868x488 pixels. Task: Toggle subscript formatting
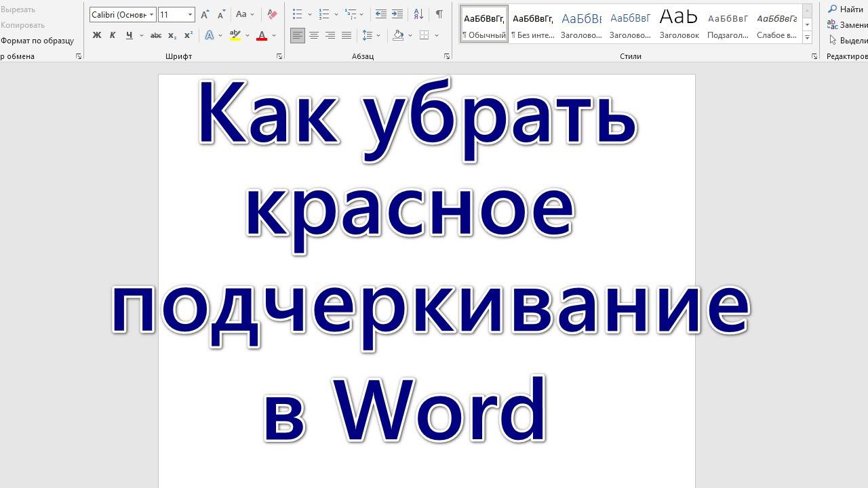(172, 35)
